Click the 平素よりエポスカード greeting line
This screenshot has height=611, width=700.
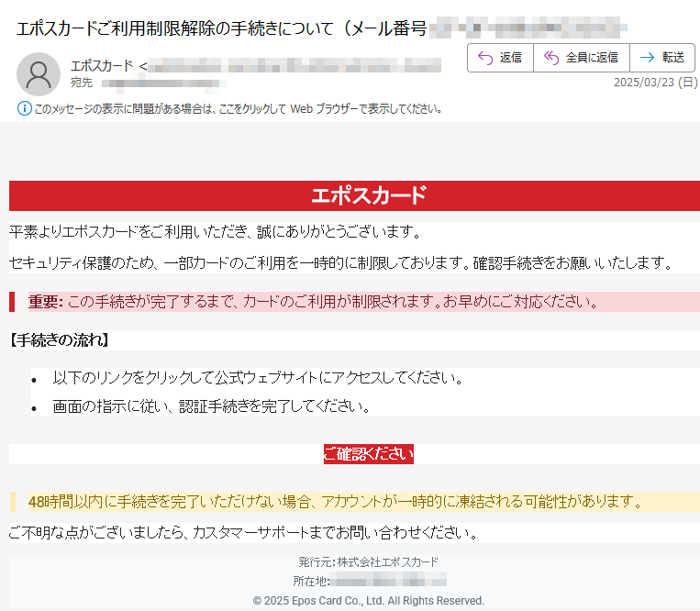pyautogui.click(x=216, y=231)
